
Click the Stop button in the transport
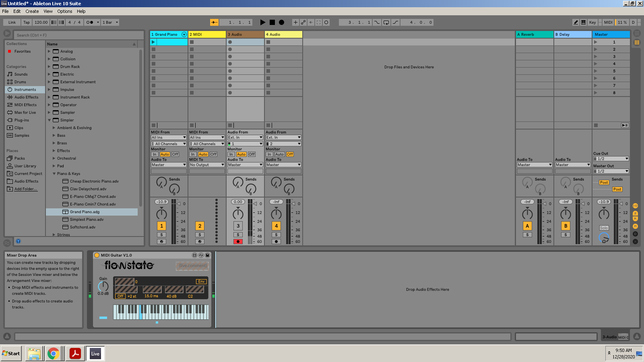click(x=272, y=23)
